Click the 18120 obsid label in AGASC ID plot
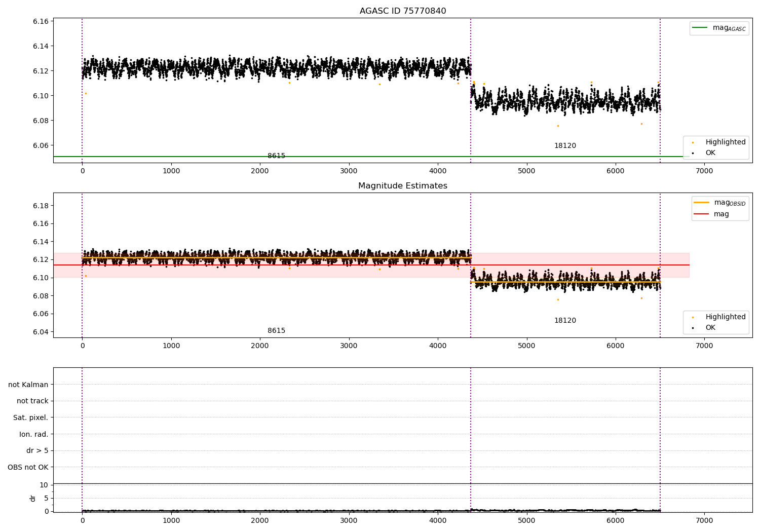Screen dimensions: 760x532 tap(565, 146)
